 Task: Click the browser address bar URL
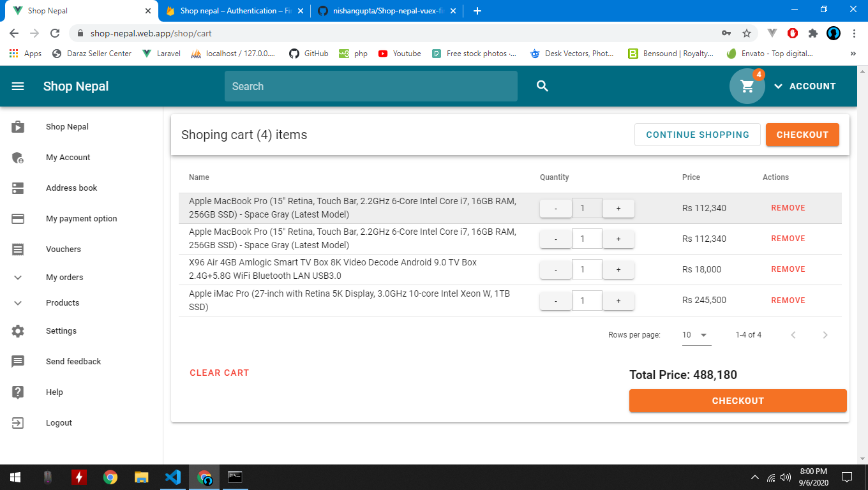[x=151, y=33]
